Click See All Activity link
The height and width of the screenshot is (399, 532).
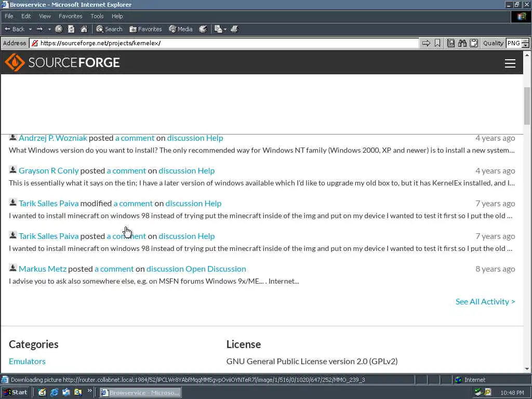point(485,302)
